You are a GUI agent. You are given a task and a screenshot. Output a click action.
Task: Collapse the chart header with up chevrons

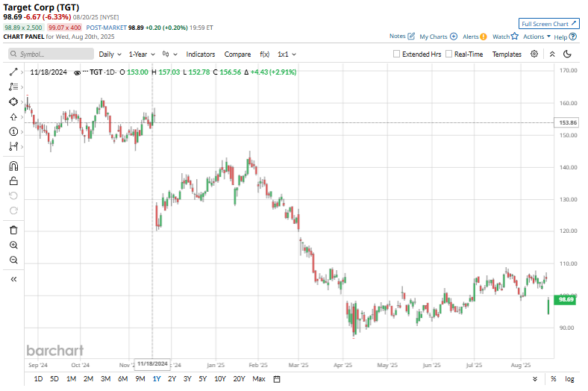pos(552,54)
